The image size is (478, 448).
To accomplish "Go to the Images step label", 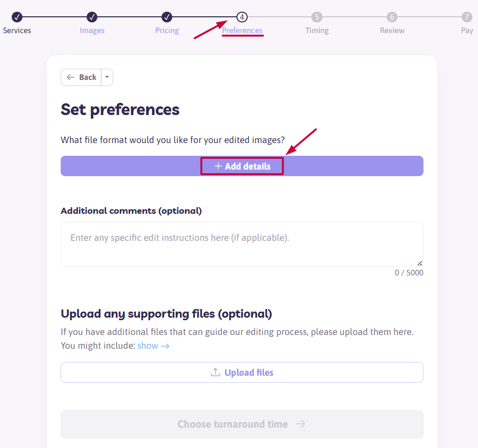I will 92,31.
